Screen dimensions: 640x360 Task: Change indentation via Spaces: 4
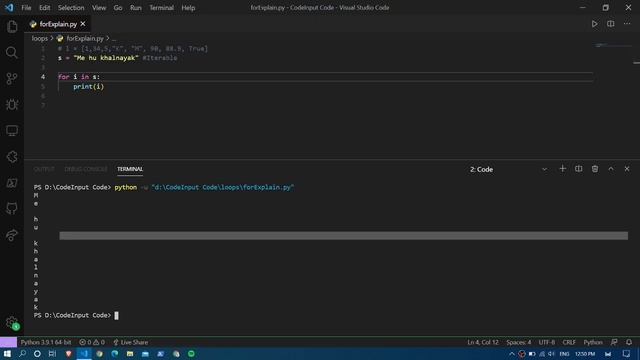(518, 342)
